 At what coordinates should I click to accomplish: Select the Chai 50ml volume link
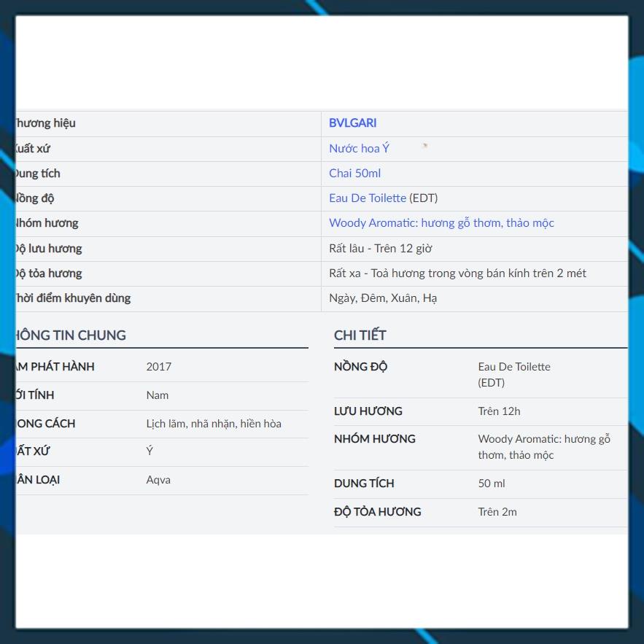pyautogui.click(x=354, y=174)
